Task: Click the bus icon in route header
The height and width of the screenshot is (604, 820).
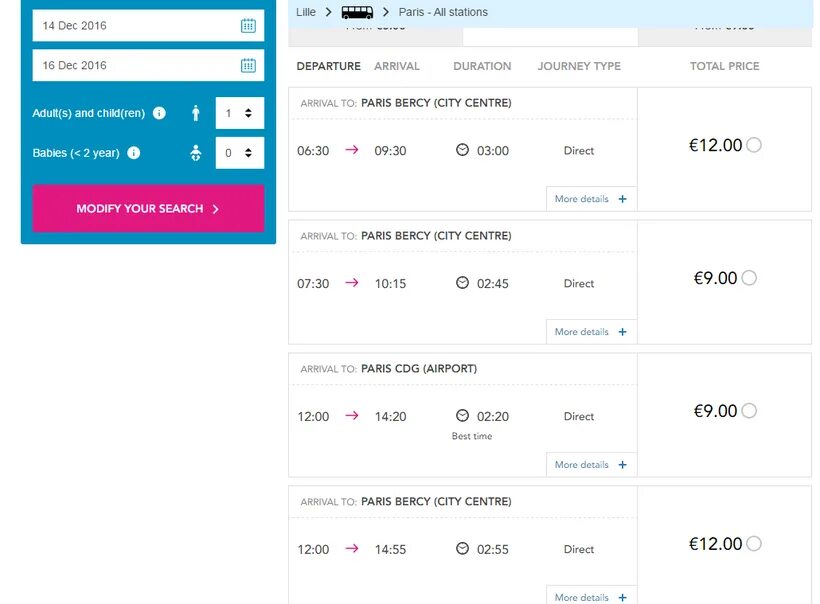Action: [x=357, y=12]
